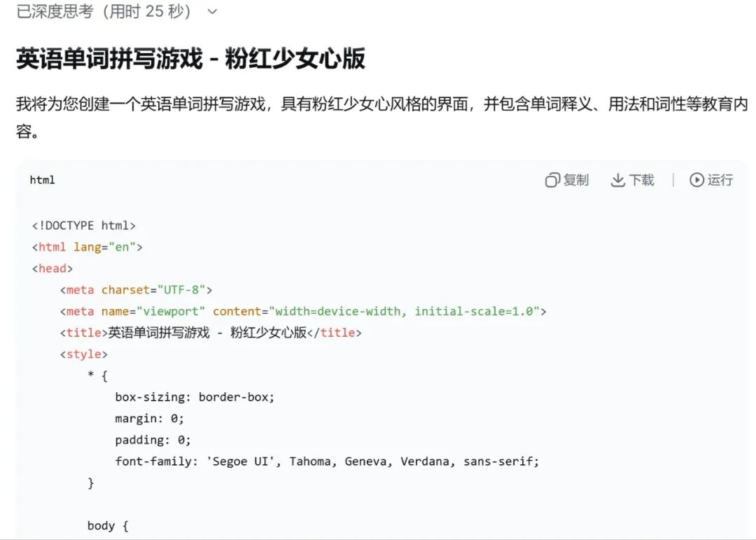Click the opening '<style>' tag line
This screenshot has height=540, width=756.
pos(84,354)
